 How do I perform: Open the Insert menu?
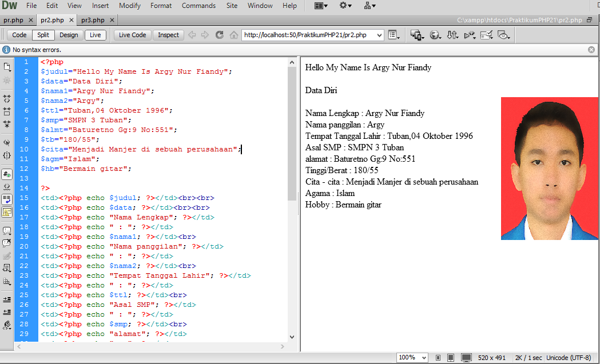pyautogui.click(x=100, y=6)
